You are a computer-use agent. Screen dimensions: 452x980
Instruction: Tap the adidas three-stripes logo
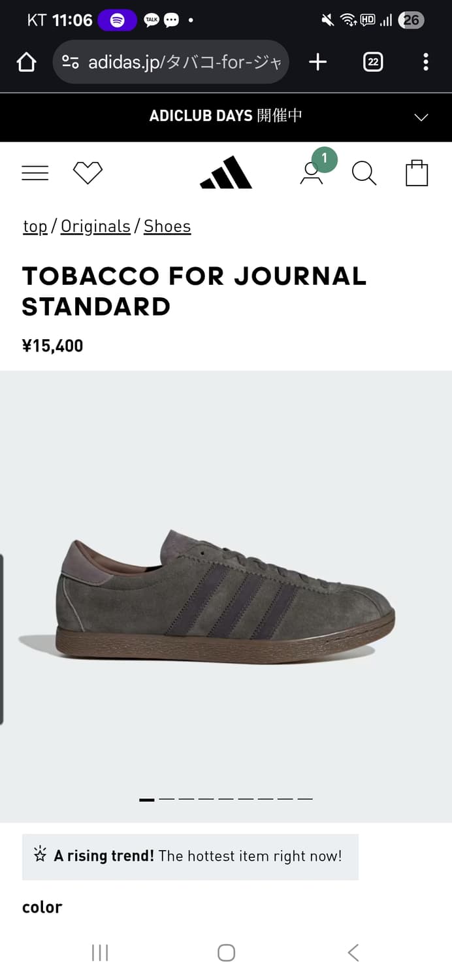click(x=226, y=172)
